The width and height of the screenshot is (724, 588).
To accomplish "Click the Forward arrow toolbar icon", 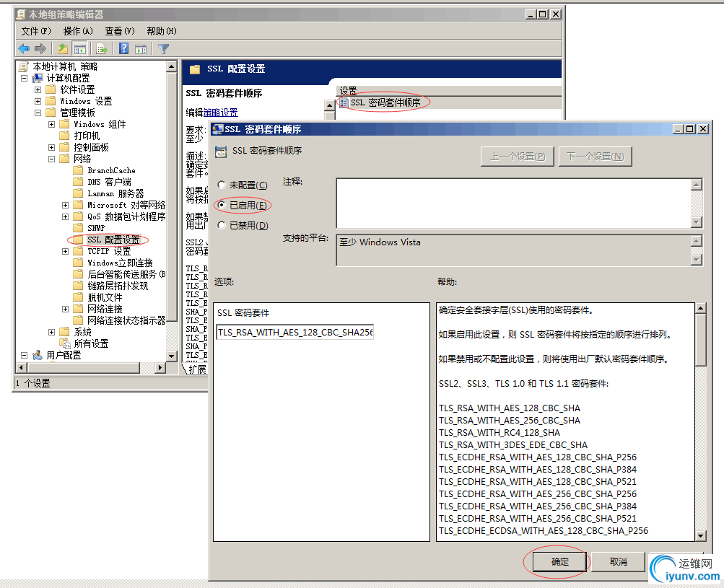I will (x=40, y=48).
